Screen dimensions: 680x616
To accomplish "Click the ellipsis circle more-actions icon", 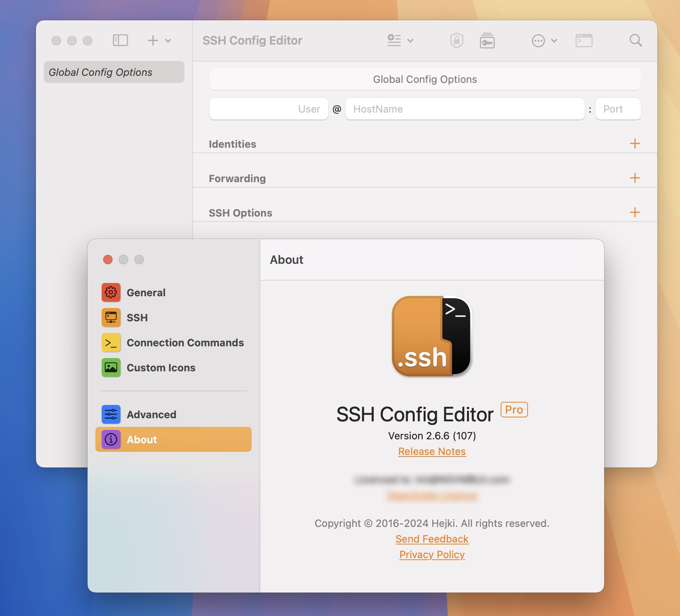I will (x=538, y=41).
